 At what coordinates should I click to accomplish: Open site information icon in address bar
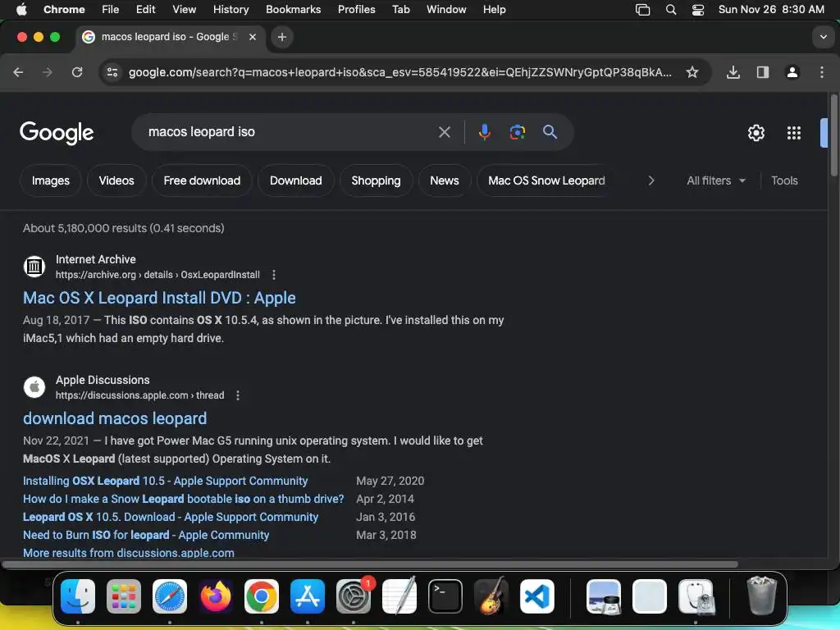click(x=112, y=72)
